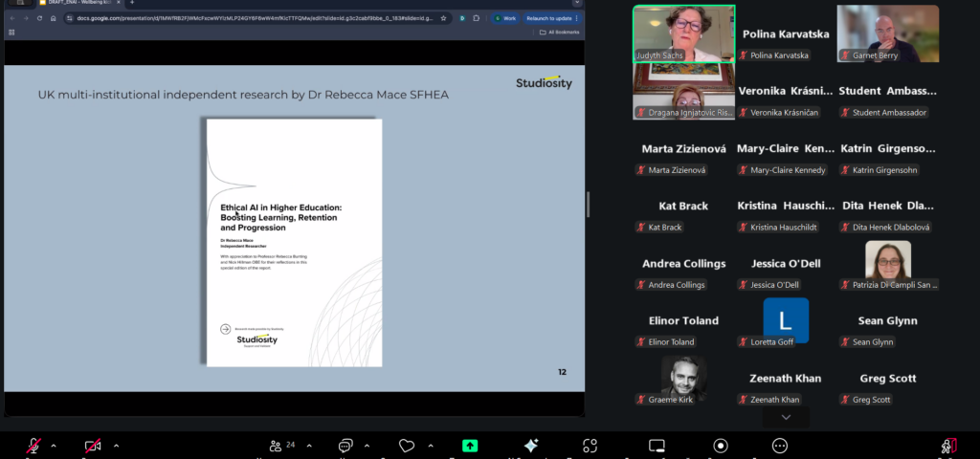The width and height of the screenshot is (980, 459).
Task: Click the green Share Screen button
Action: click(x=470, y=446)
